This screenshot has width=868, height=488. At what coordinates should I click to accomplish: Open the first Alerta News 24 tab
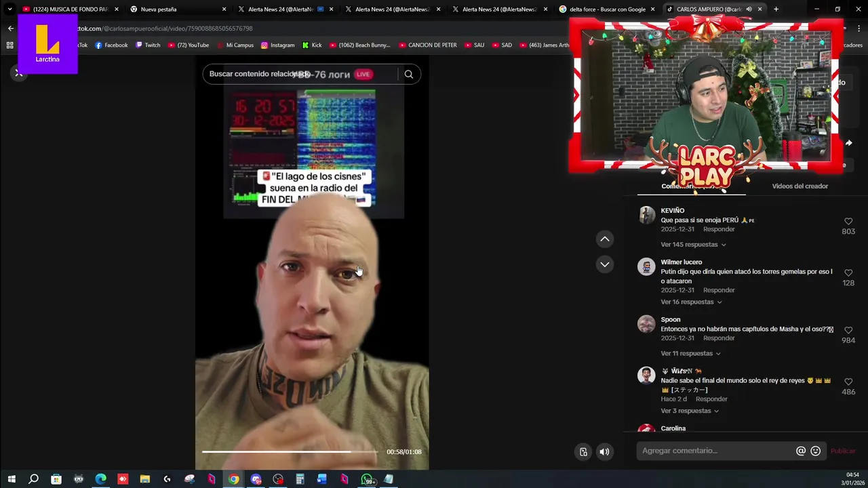pyautogui.click(x=285, y=9)
